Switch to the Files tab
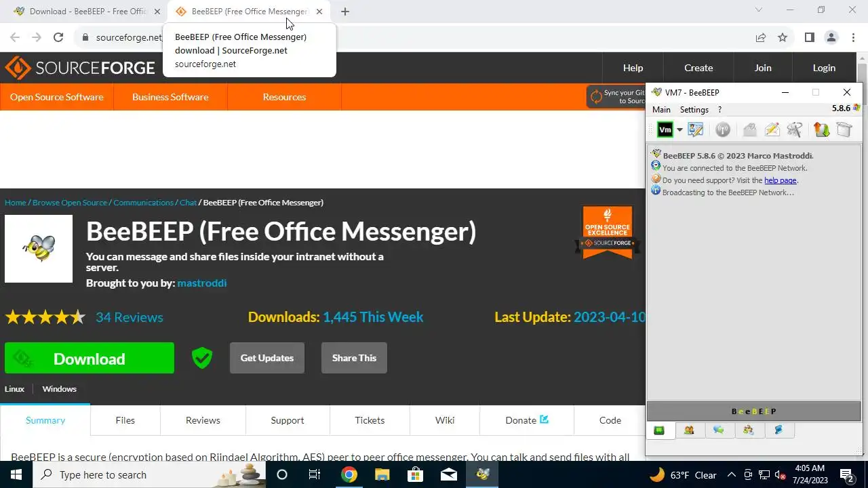 tap(125, 420)
